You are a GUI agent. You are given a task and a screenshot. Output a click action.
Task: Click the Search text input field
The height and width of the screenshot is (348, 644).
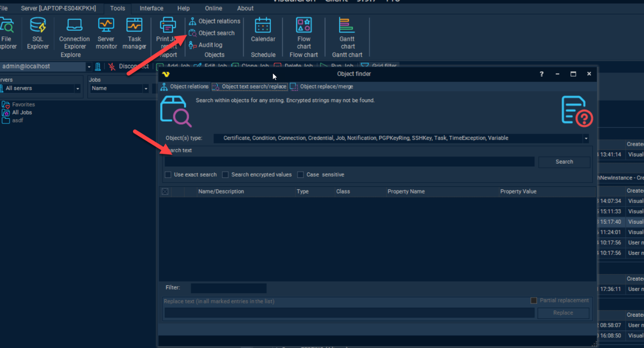pos(350,162)
